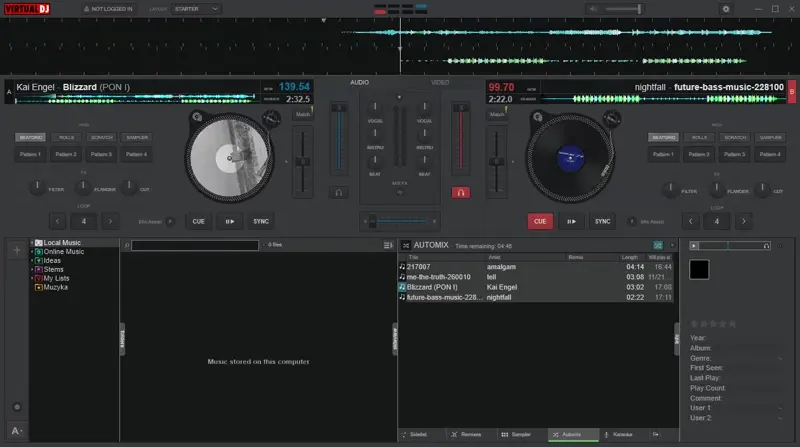
Task: Open the LAYOUT dropdown showing STARTER
Action: click(x=196, y=9)
